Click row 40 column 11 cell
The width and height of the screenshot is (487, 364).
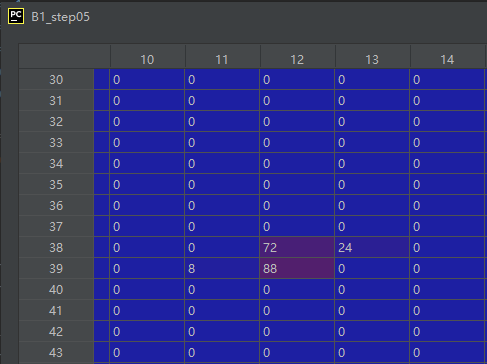(222, 289)
